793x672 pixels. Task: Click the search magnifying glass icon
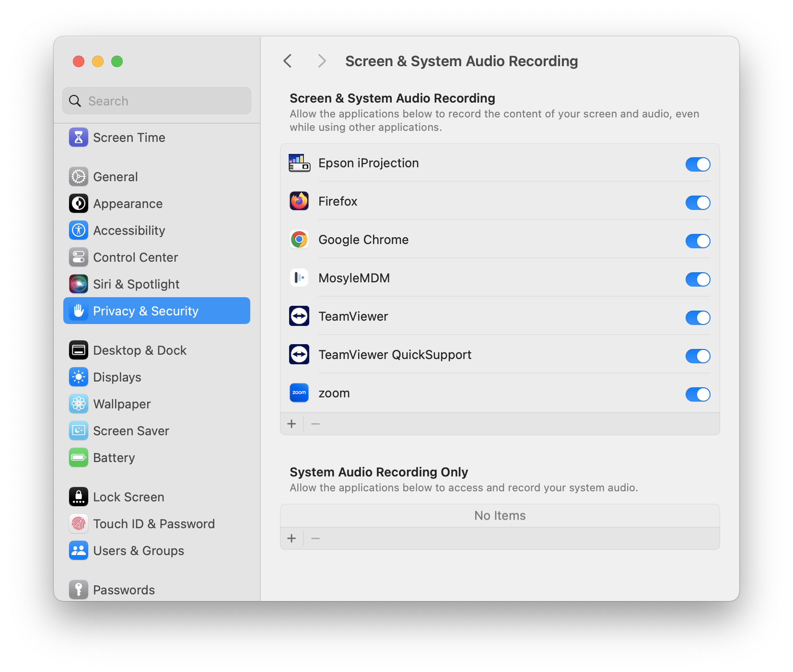[75, 101]
